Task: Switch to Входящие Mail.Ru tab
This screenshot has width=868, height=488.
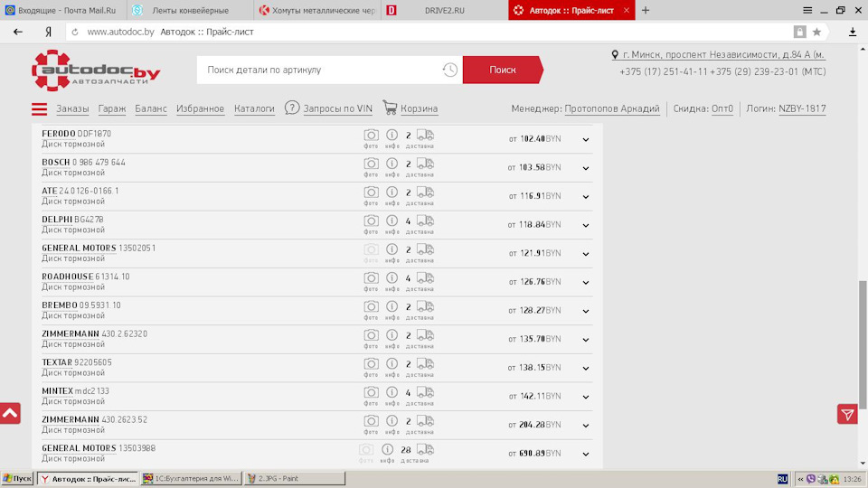Action: pyautogui.click(x=63, y=10)
